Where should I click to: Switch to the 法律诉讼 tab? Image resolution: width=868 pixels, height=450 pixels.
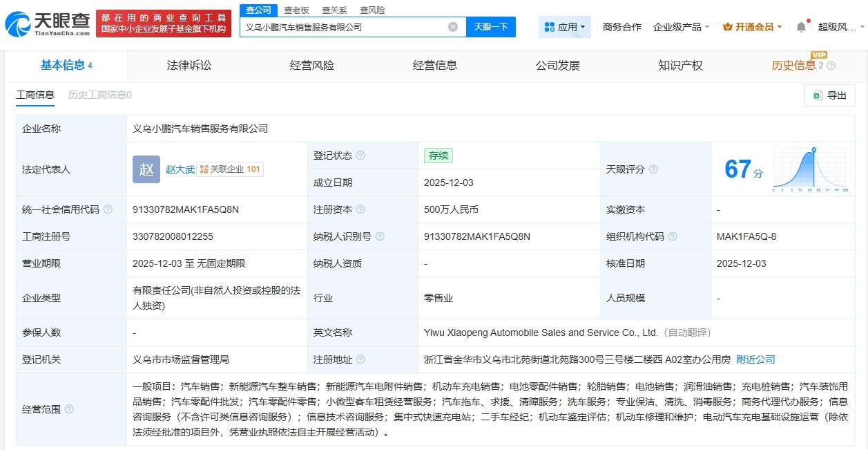coord(187,66)
